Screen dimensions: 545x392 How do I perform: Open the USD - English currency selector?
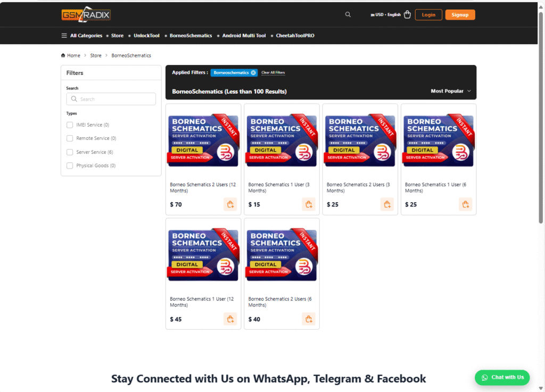(385, 14)
